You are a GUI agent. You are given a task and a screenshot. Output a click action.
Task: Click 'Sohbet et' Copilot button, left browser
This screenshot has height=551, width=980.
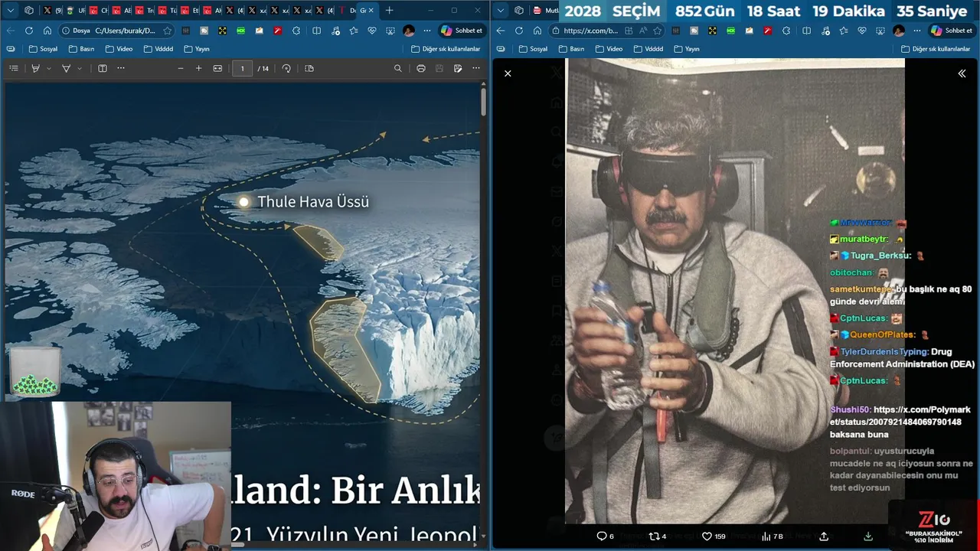point(462,31)
